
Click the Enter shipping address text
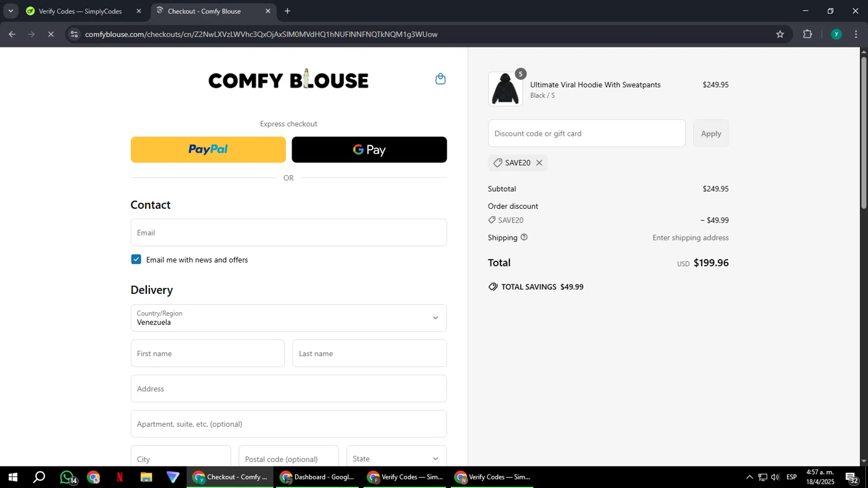click(x=690, y=238)
